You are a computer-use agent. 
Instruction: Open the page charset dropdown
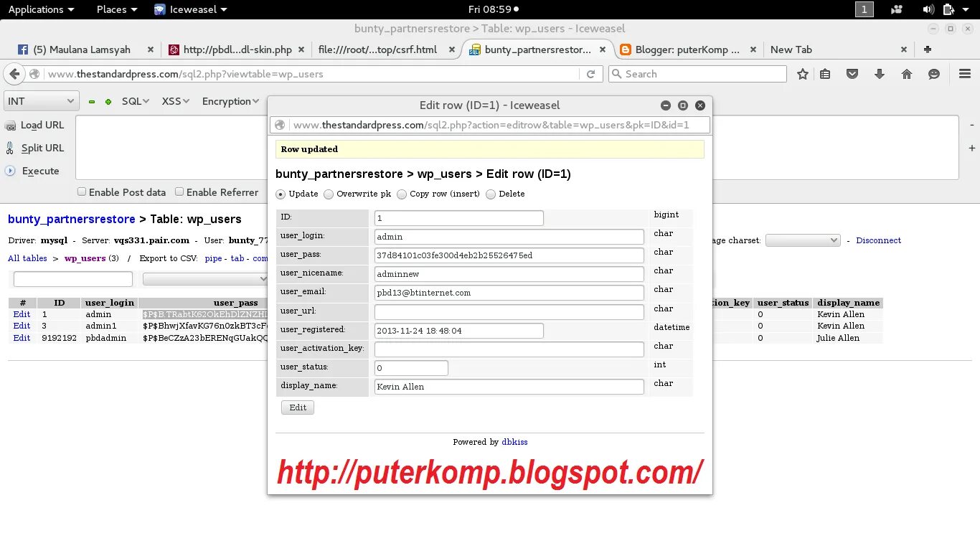click(803, 240)
